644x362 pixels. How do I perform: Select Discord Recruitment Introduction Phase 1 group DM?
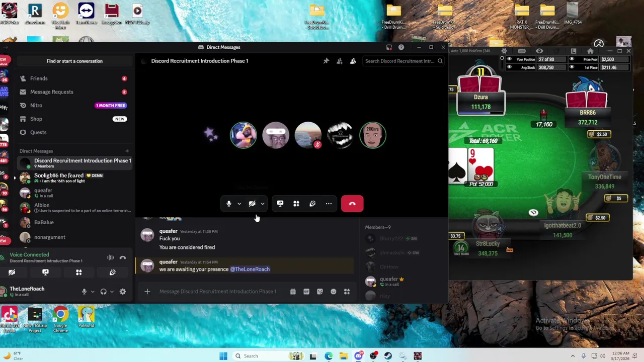pos(74,163)
